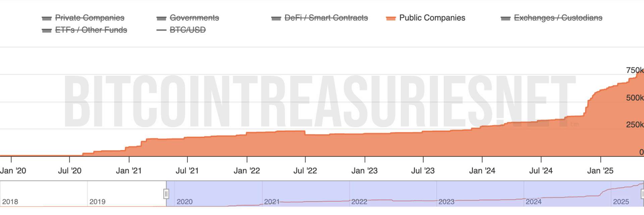Click the left handle of the range navigator
The height and width of the screenshot is (215, 644).
(166, 194)
